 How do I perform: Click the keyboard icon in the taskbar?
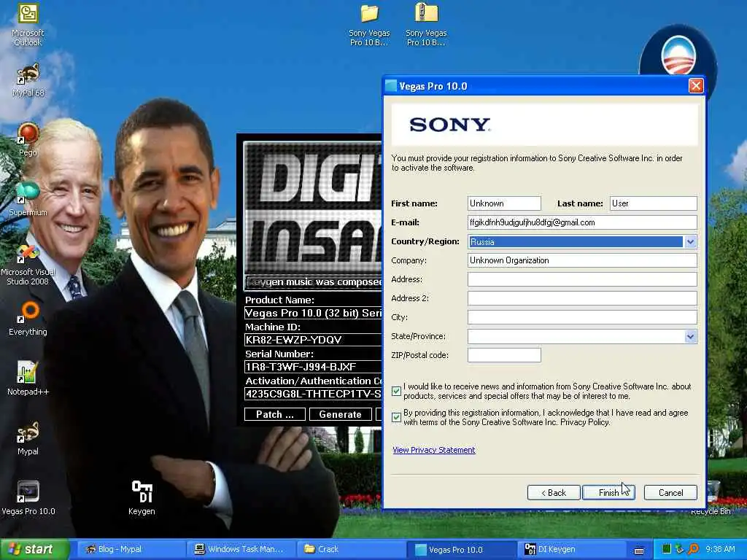coord(639,550)
